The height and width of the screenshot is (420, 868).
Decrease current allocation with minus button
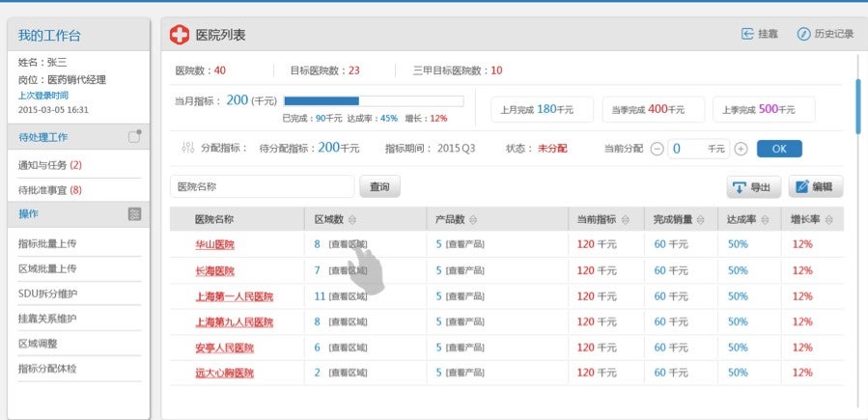point(657,149)
